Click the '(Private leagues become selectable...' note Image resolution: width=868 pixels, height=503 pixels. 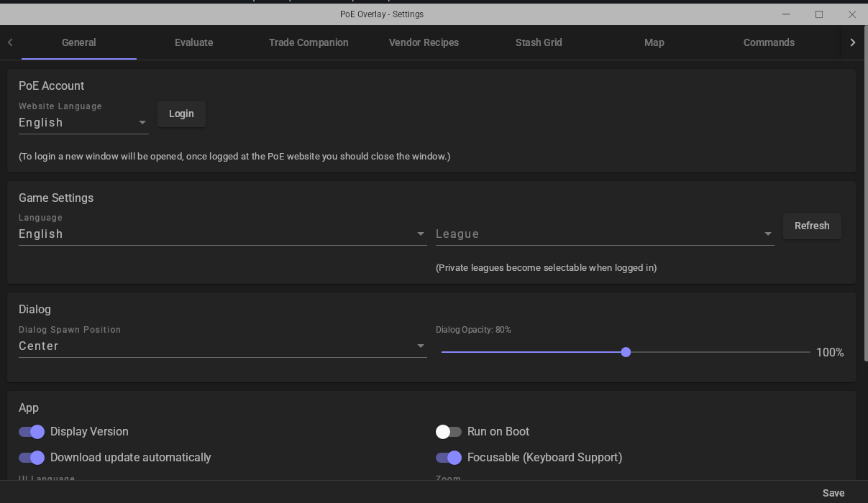click(x=546, y=267)
